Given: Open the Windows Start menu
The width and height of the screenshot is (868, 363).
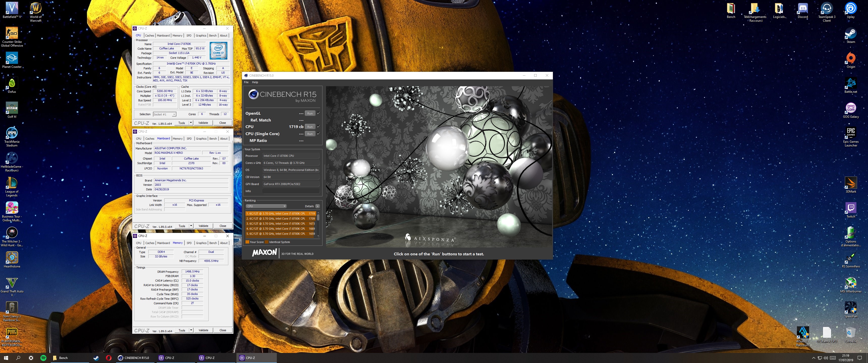Looking at the screenshot, I should tap(6, 358).
